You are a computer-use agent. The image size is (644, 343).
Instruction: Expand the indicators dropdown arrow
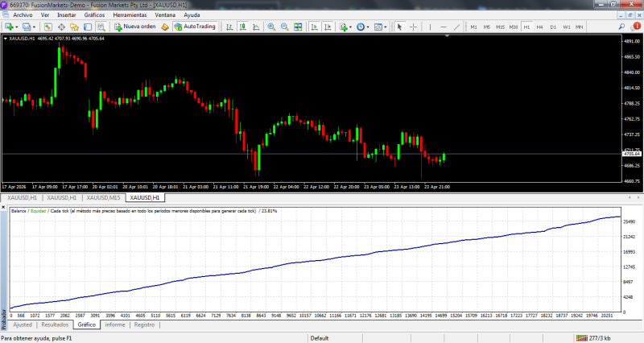[350, 27]
